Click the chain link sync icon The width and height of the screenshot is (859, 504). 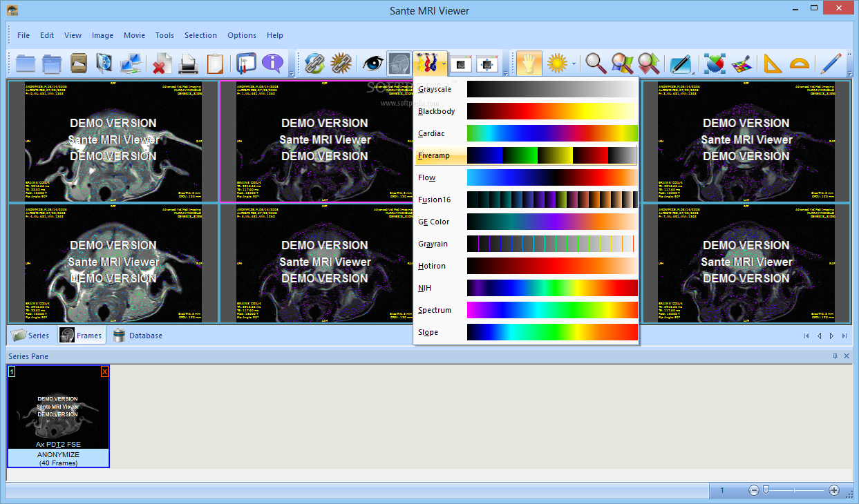314,64
